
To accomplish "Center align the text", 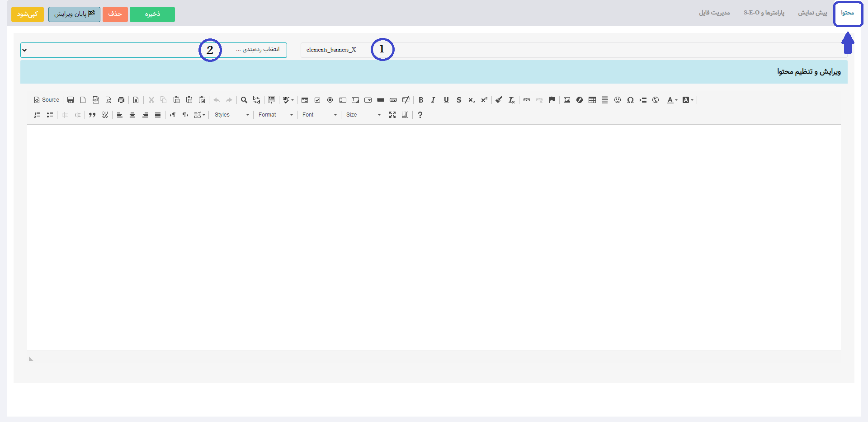I will point(132,115).
